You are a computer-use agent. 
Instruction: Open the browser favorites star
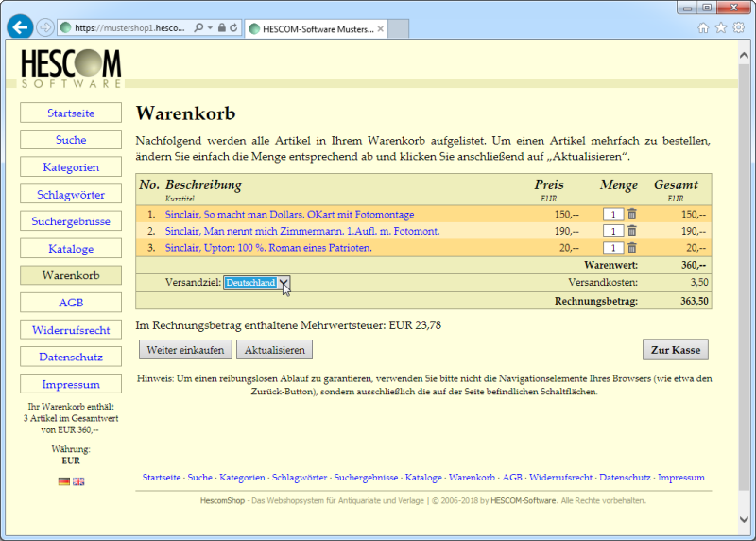click(721, 27)
